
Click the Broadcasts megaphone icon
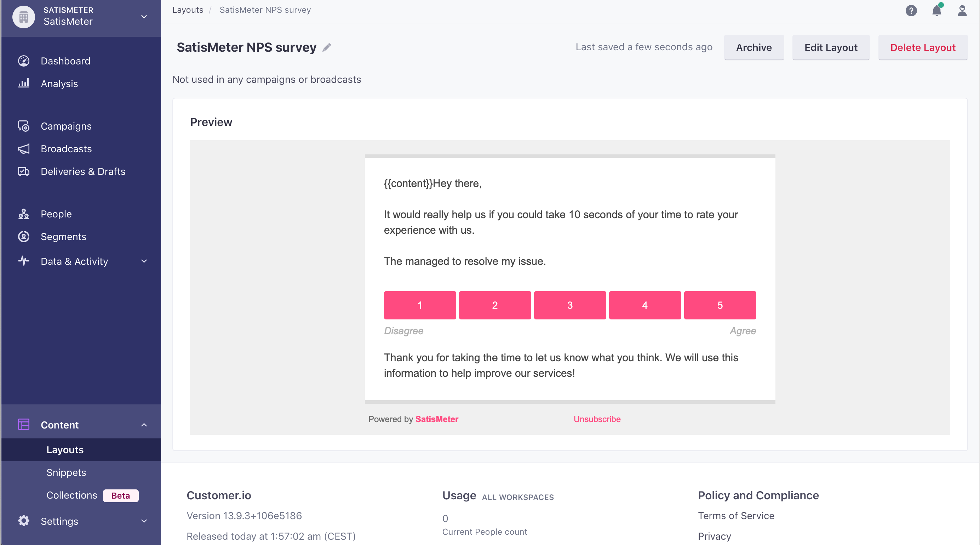24,149
